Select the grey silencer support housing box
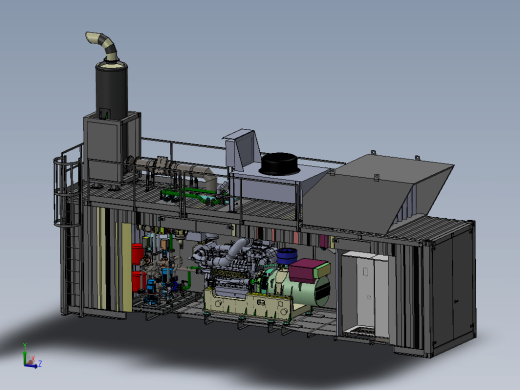This screenshot has width=520, height=390. pyautogui.click(x=112, y=147)
